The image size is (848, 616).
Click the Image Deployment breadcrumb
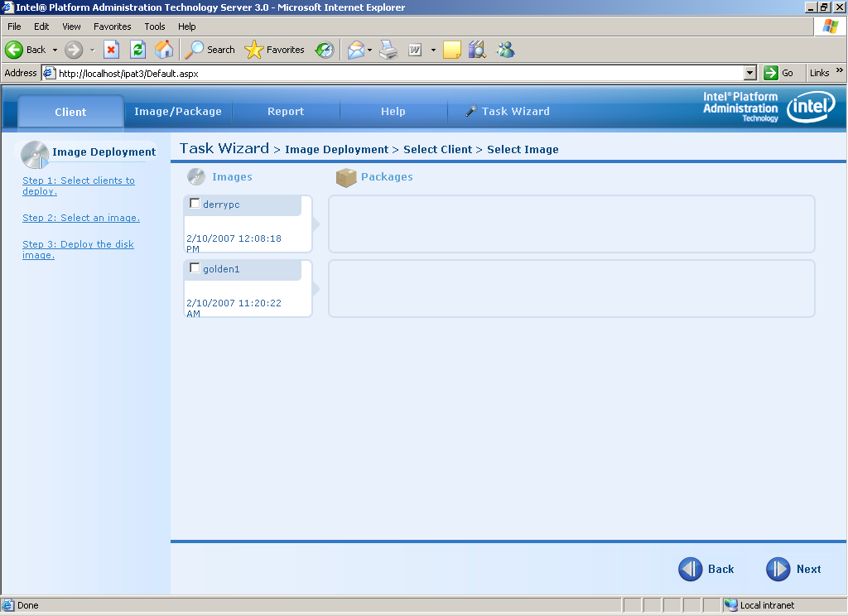pos(336,149)
